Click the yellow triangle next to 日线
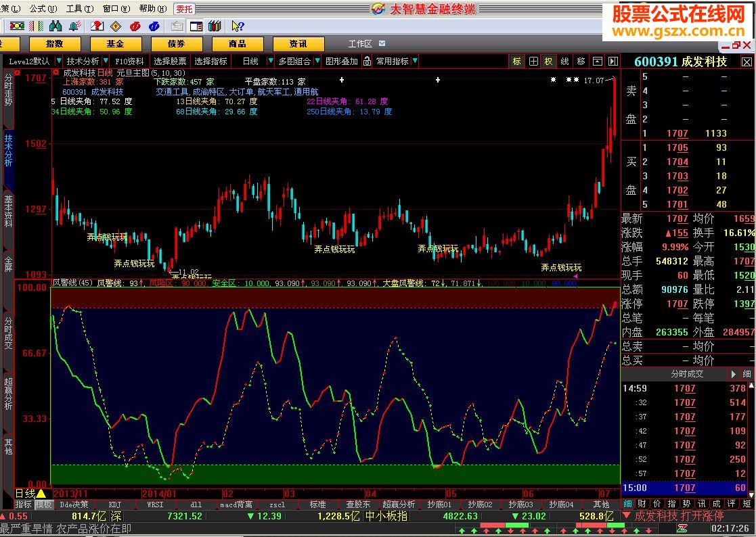Image resolution: width=756 pixels, height=537 pixels. pyautogui.click(x=41, y=493)
